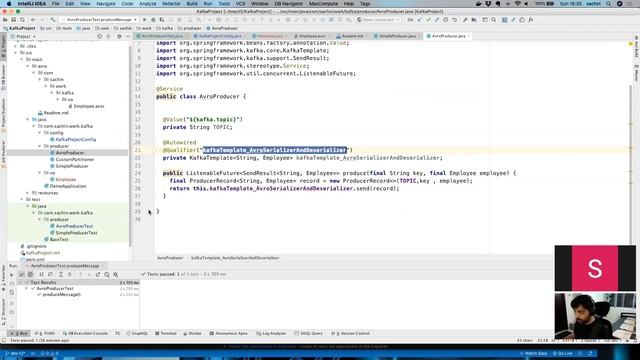Select KafkaProjectConfig in project tree
Screen dimensions: 640x360
tap(76, 140)
